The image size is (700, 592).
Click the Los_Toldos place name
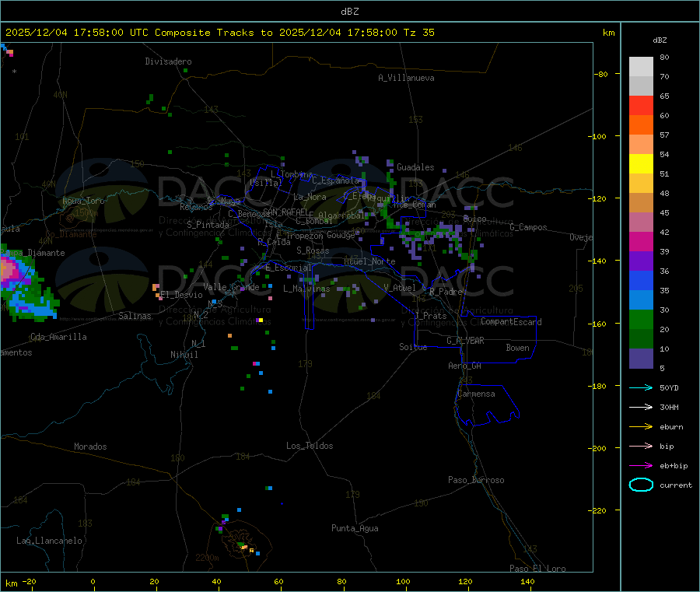point(310,446)
